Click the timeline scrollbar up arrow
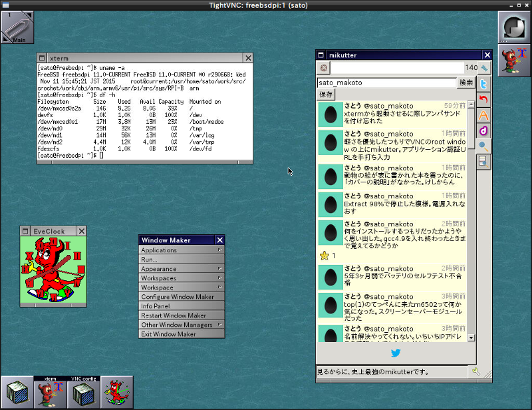532x410 pixels. [471, 104]
